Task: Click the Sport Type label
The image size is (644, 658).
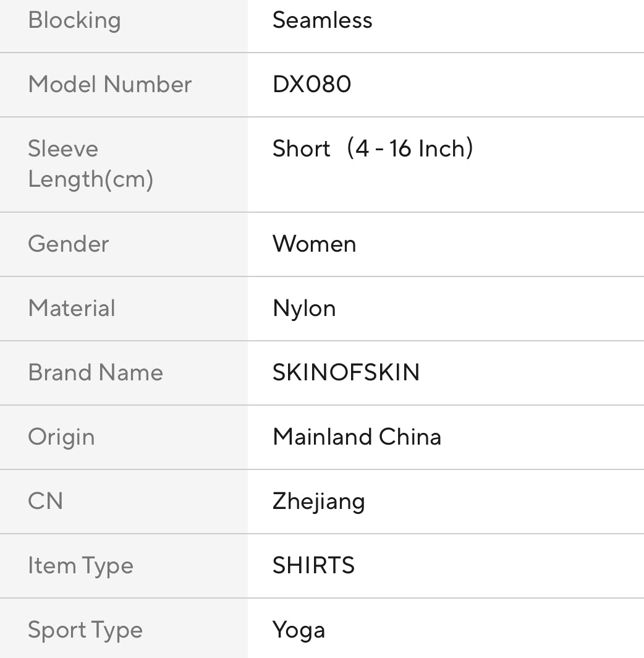Action: (85, 630)
